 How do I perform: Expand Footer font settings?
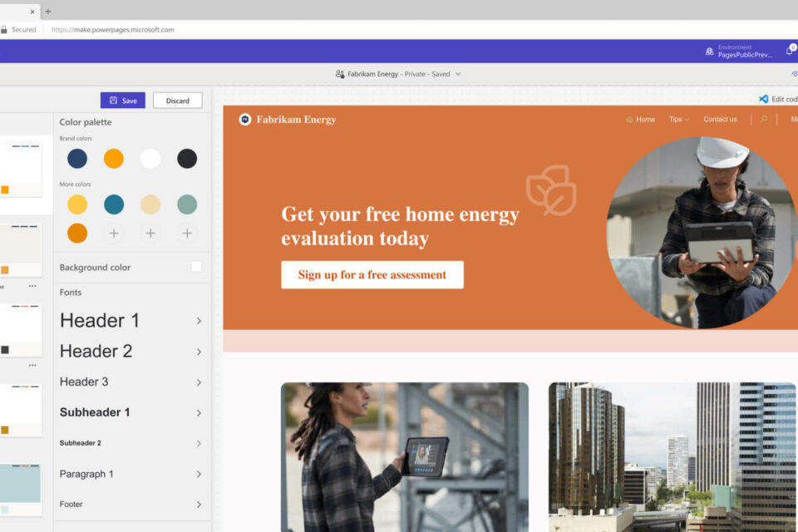point(199,505)
